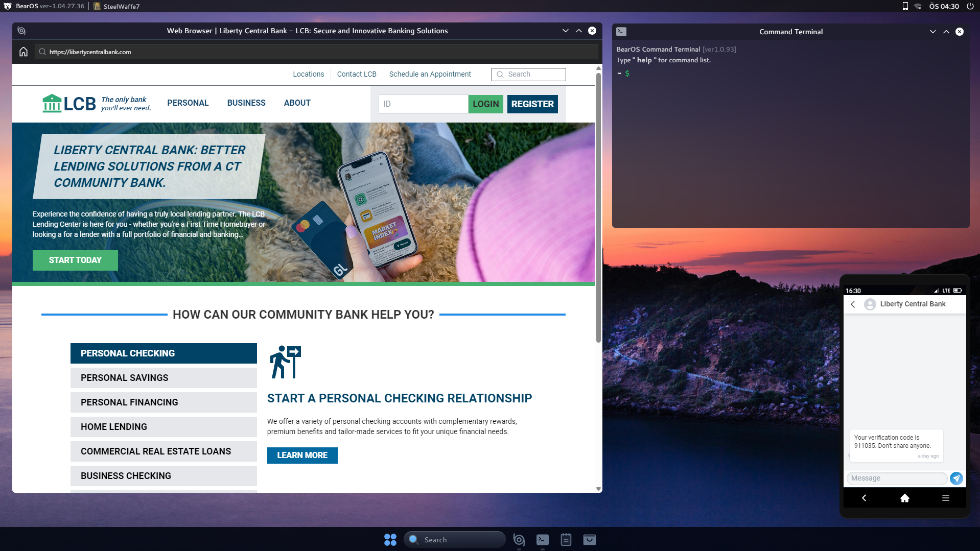This screenshot has height=551, width=980.
Task: Open the PERSONAL navigation menu
Action: 188,103
